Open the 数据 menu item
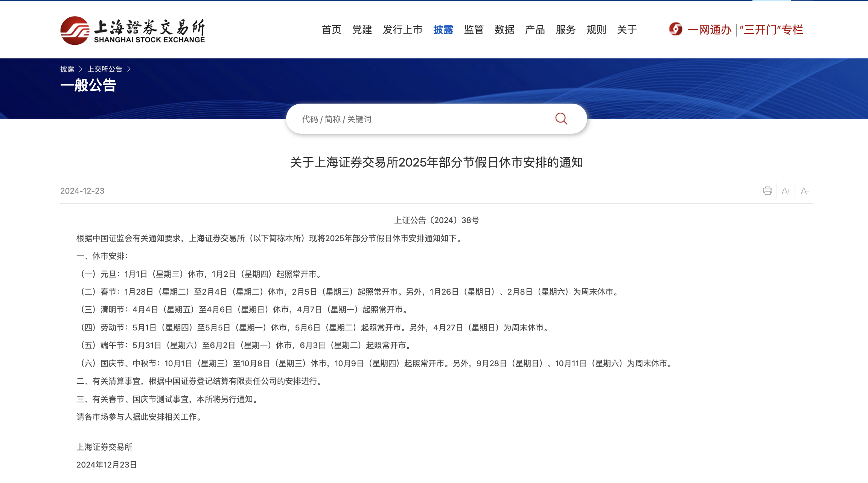The width and height of the screenshot is (868, 483). point(504,29)
